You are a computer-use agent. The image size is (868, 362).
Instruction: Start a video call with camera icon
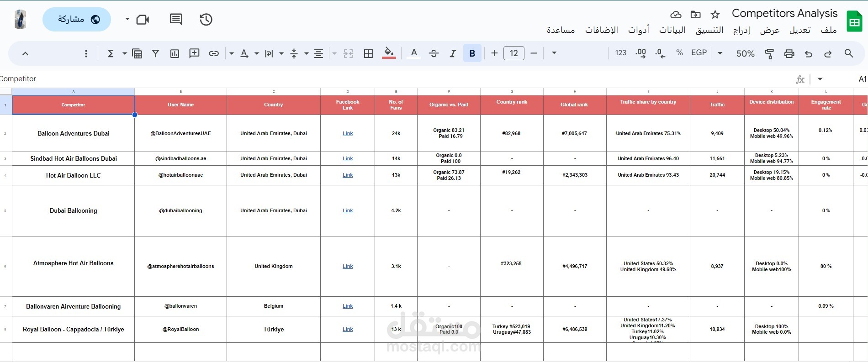pyautogui.click(x=143, y=19)
